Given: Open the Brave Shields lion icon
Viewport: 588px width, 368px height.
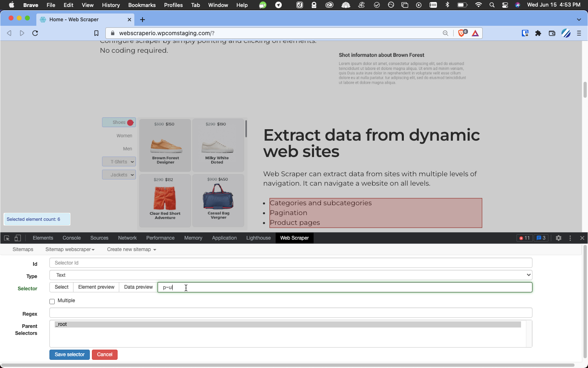Looking at the screenshot, I should (x=462, y=33).
